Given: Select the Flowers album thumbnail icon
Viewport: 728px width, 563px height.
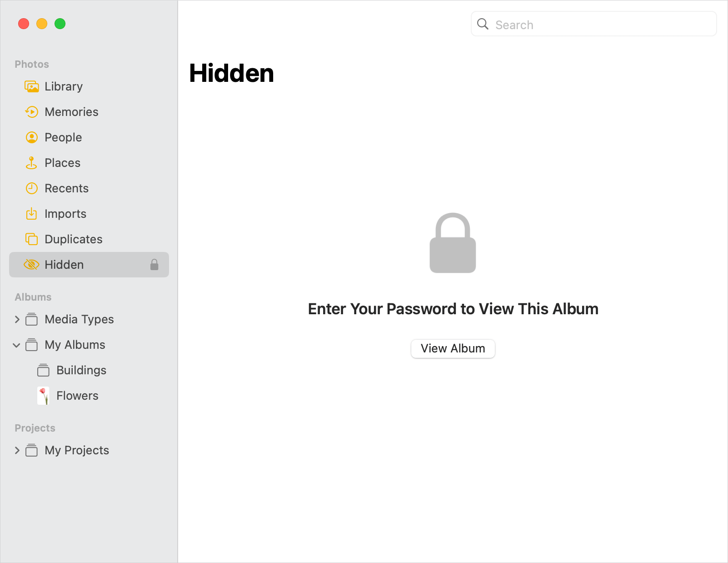Looking at the screenshot, I should point(43,396).
